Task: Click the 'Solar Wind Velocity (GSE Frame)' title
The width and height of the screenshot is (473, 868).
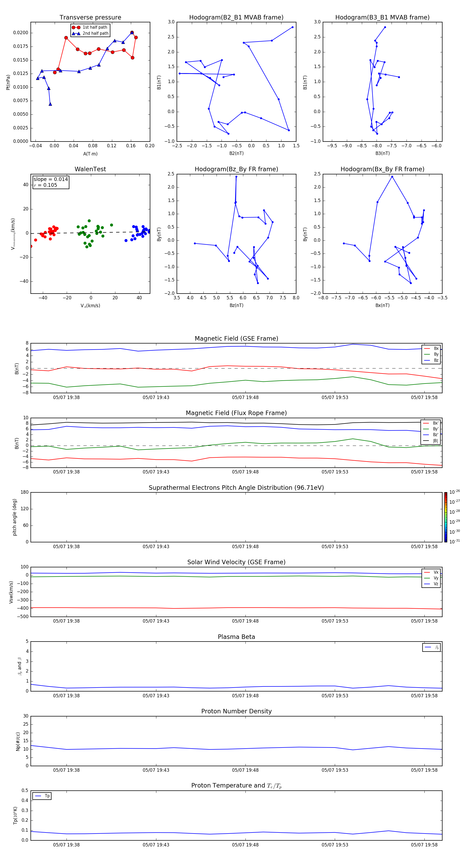Action: 236,562
